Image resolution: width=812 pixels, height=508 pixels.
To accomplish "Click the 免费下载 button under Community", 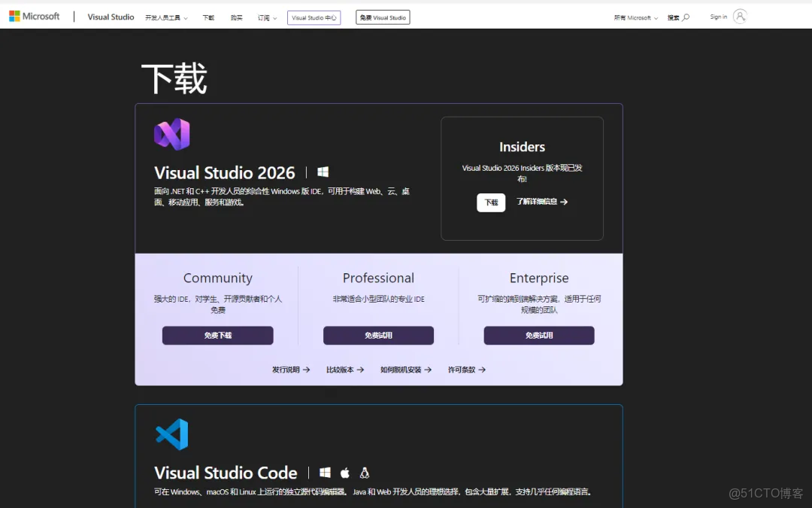I will click(x=217, y=335).
